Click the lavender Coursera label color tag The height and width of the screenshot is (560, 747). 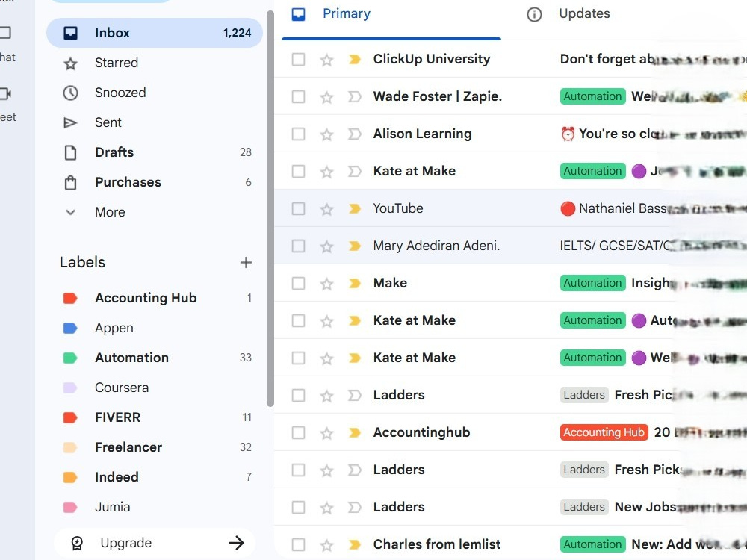click(70, 388)
